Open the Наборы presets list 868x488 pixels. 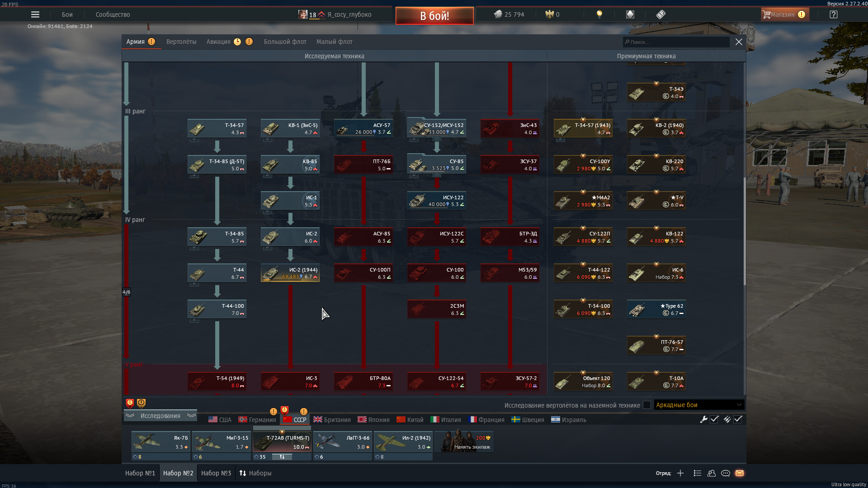[x=255, y=473]
